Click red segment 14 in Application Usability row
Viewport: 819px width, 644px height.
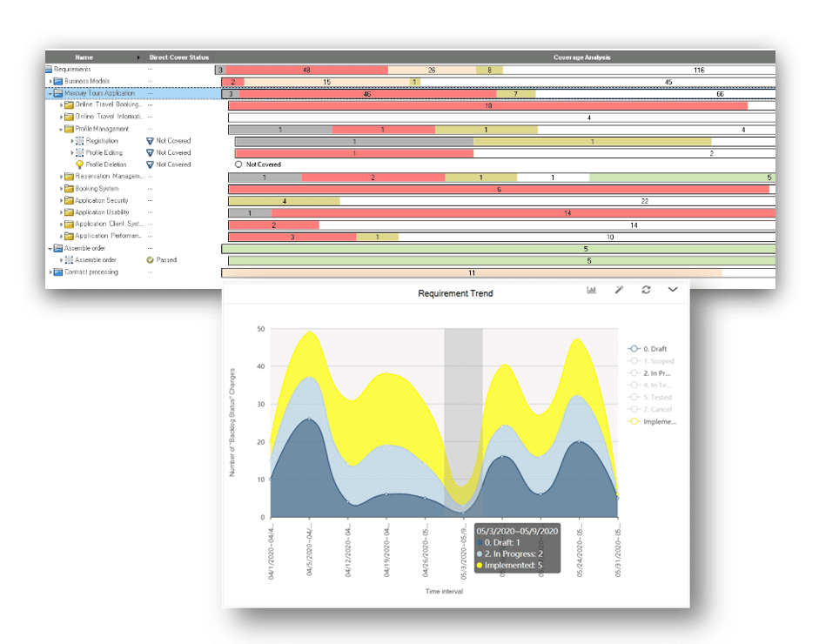pos(523,213)
